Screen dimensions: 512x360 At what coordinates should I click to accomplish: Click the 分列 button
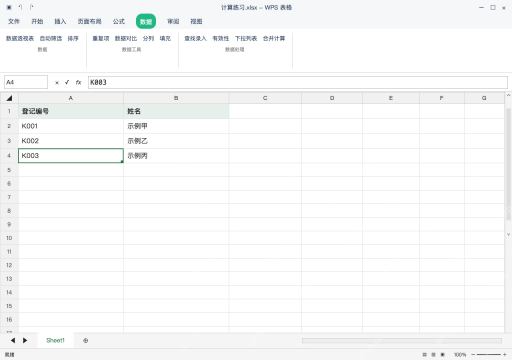pos(148,39)
